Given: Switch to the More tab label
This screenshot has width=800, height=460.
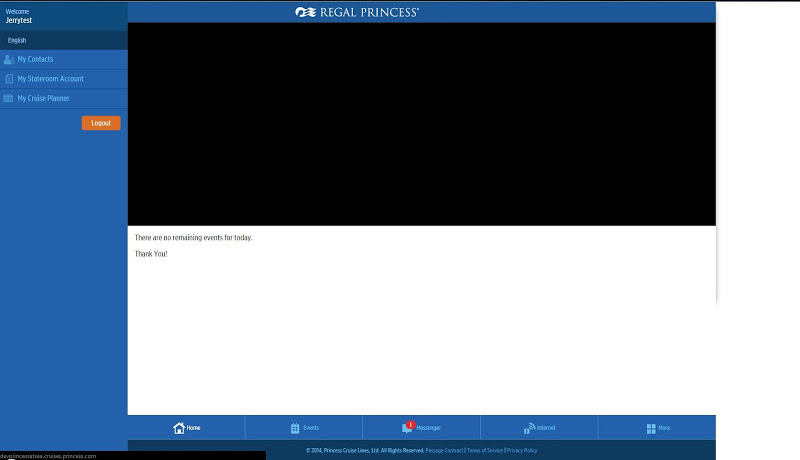Looking at the screenshot, I should (664, 428).
